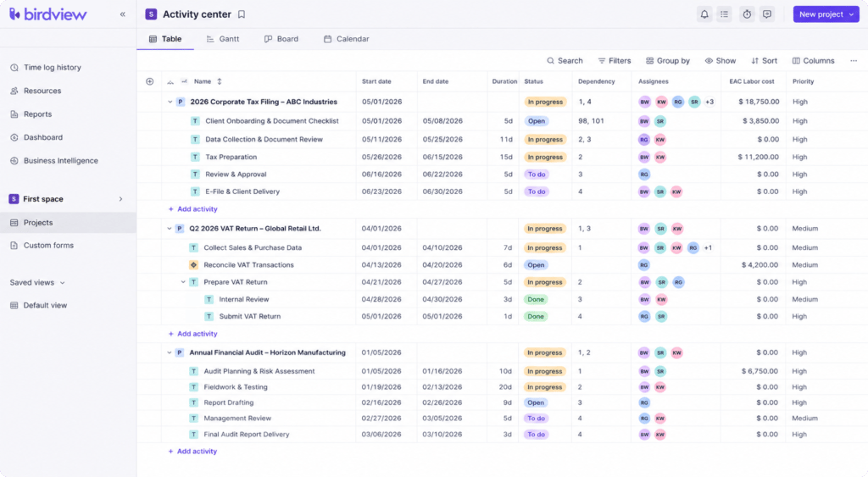
Task: Add activity under Annual Financial Audit
Action: (192, 452)
